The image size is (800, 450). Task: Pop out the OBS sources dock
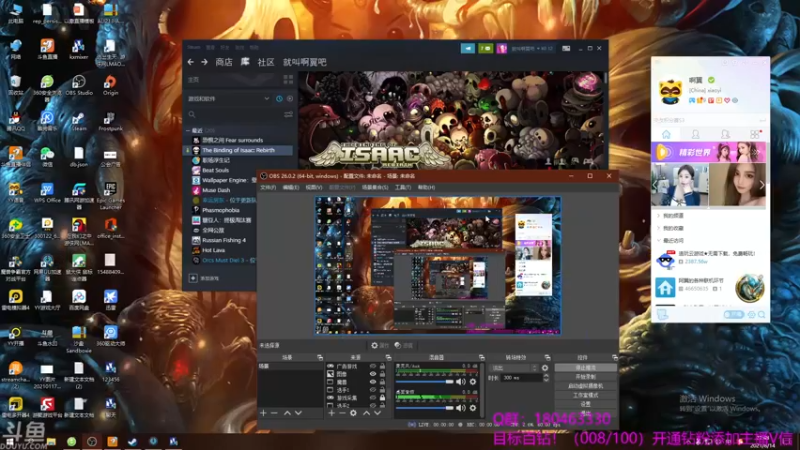pyautogui.click(x=388, y=357)
